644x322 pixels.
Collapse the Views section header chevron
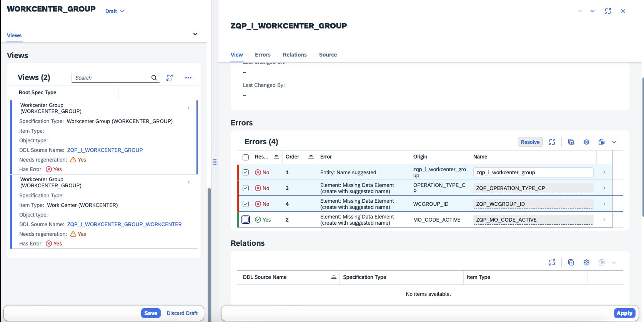pyautogui.click(x=195, y=34)
